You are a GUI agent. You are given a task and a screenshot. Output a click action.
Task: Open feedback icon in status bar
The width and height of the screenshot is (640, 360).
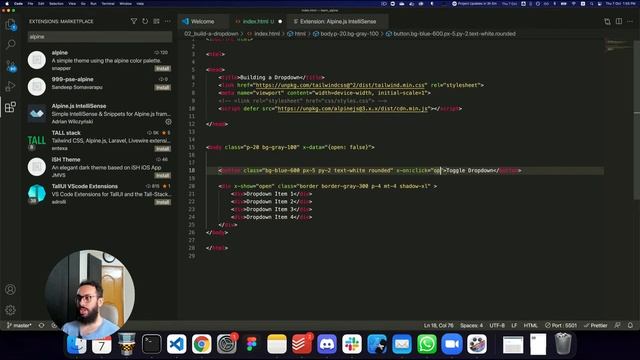click(x=618, y=325)
